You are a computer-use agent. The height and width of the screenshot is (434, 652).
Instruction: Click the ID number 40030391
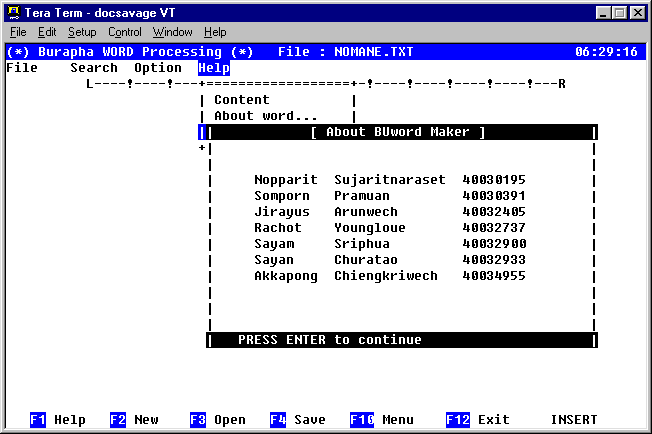coord(494,196)
